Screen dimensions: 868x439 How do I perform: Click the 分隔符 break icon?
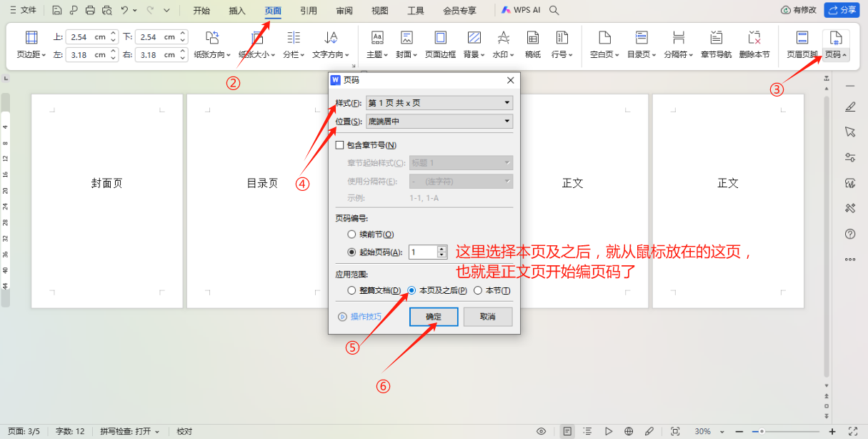(x=679, y=38)
